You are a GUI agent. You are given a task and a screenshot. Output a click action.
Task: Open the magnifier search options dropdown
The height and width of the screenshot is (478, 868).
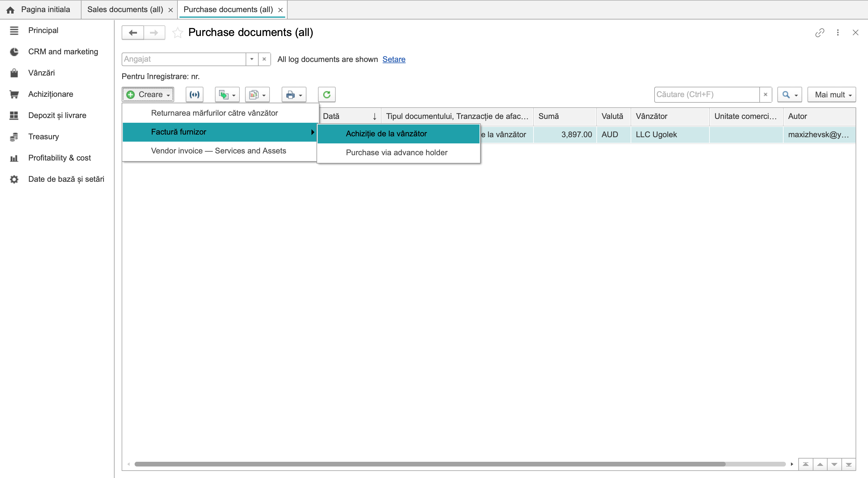789,95
